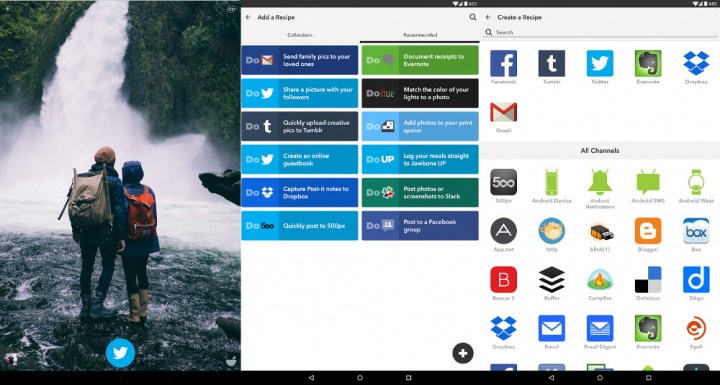Viewport: 720px width, 385px height.
Task: Switch to the Recommended tab
Action: 420,35
